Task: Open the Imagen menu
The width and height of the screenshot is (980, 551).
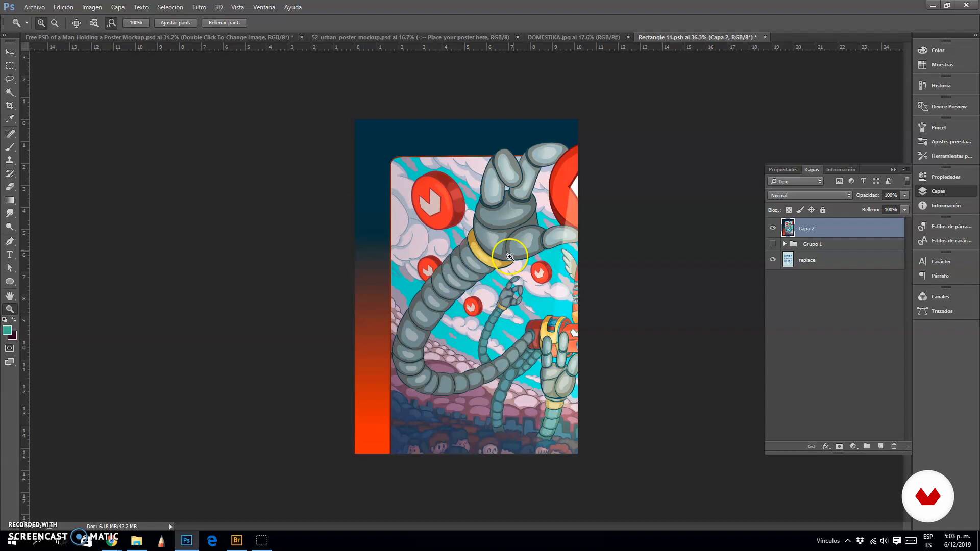Action: pos(92,7)
